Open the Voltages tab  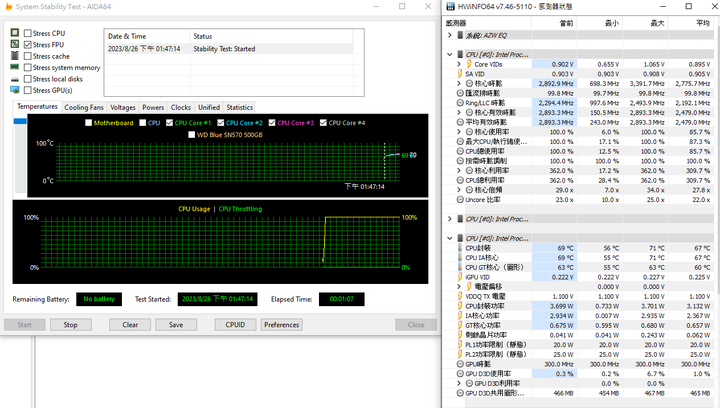(123, 107)
